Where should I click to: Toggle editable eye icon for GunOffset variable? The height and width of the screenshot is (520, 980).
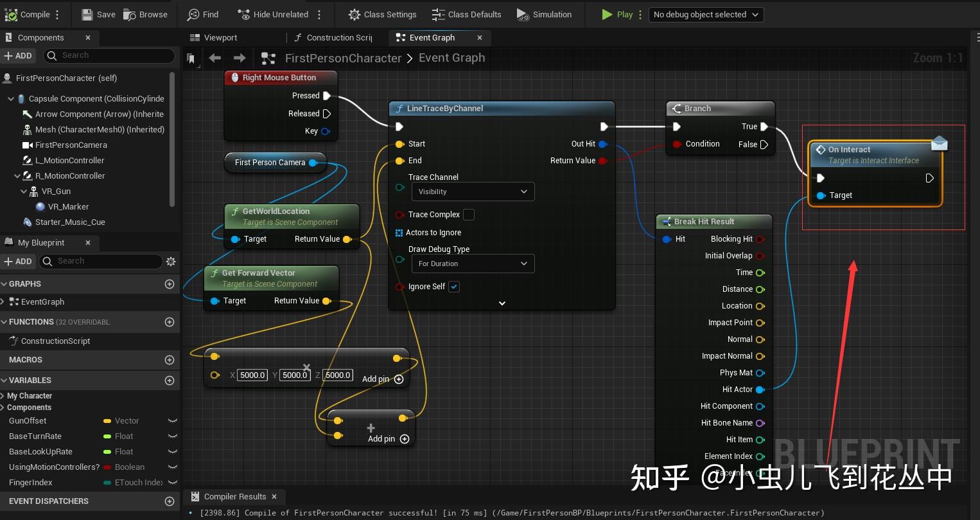coord(171,421)
